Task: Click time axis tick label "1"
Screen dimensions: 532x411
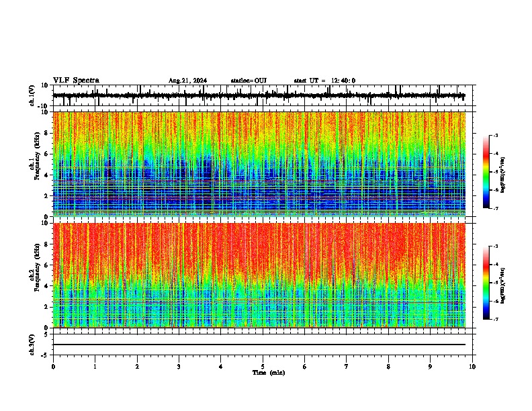Action: [x=95, y=366]
